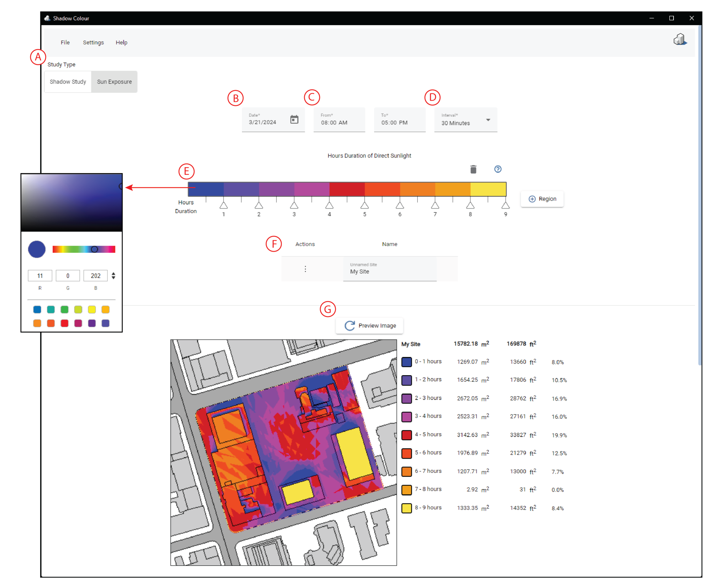
Task: Click the Shadow Colour title bar icon
Action: (x=46, y=18)
